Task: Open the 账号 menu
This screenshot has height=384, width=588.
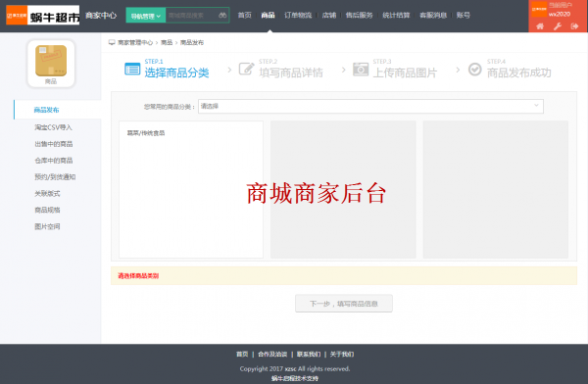Action: click(x=464, y=16)
